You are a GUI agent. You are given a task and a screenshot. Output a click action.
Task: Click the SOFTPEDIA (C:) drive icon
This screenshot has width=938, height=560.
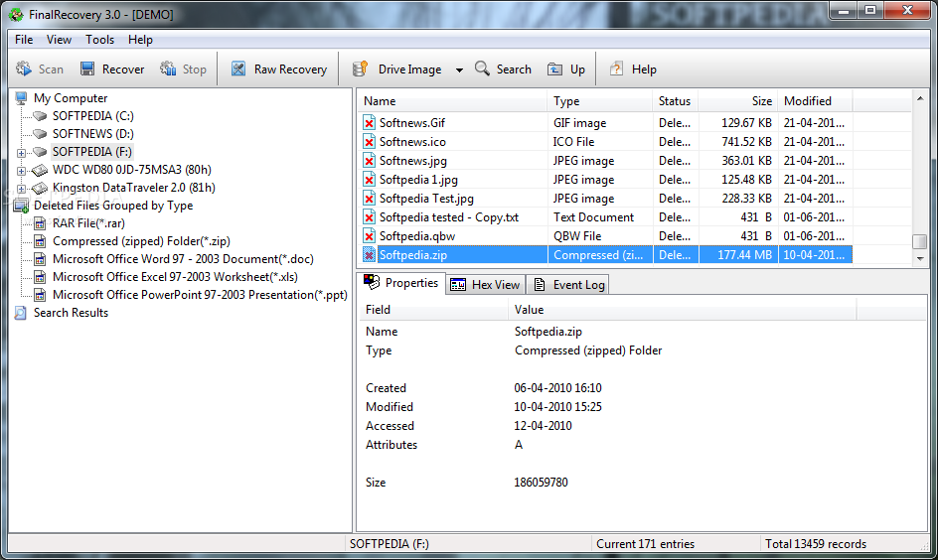[40, 116]
